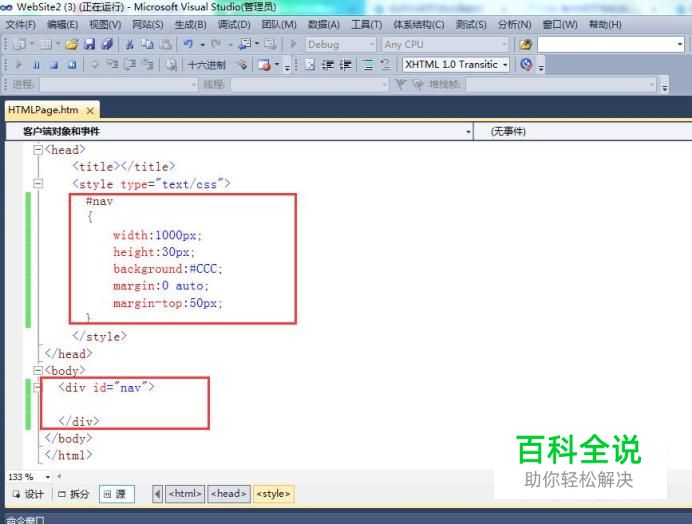Select the <html> tag navigator button
This screenshot has width=692, height=524.
(x=185, y=494)
